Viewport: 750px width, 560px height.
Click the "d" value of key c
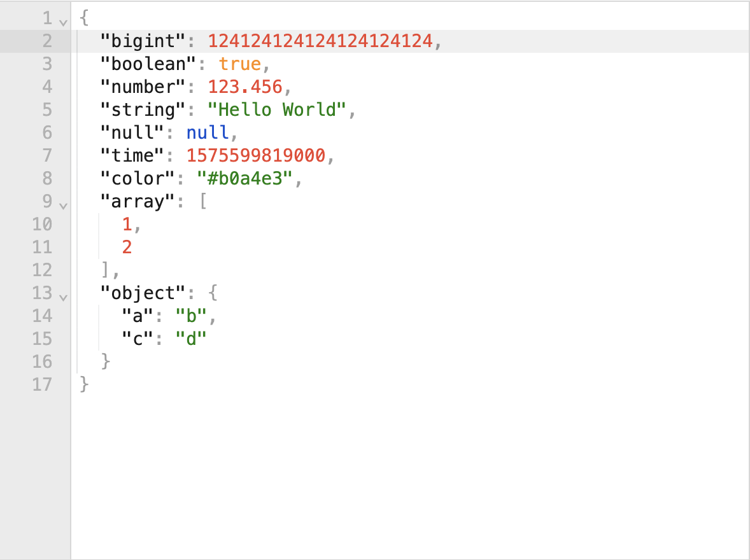(x=192, y=339)
